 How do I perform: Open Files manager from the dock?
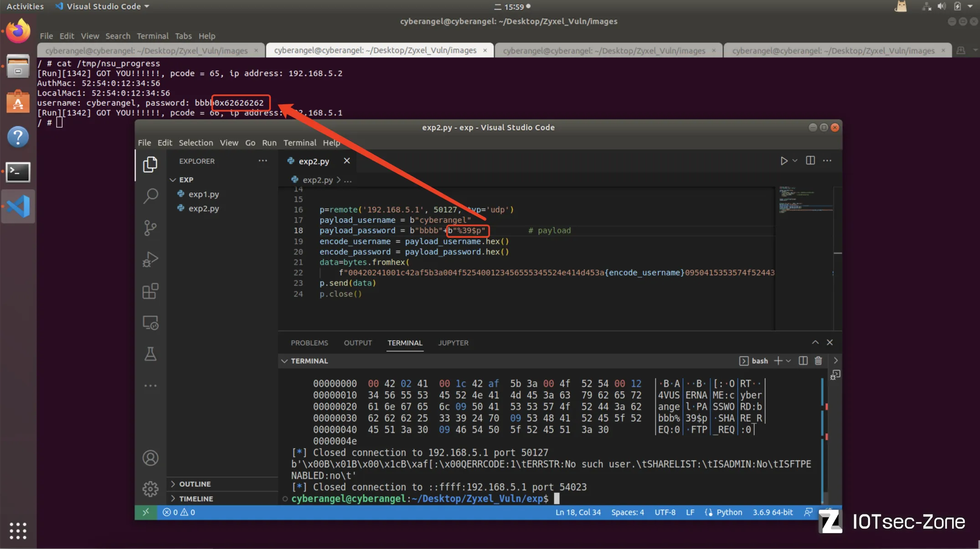(x=18, y=67)
